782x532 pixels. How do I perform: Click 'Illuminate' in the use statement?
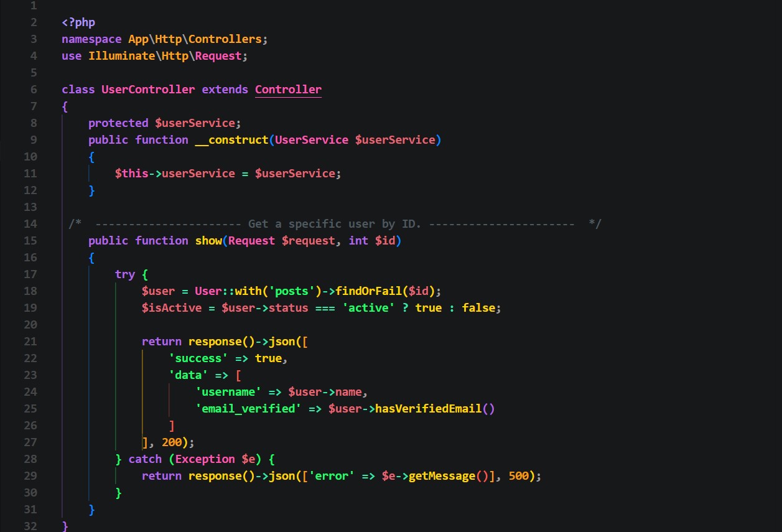[121, 55]
